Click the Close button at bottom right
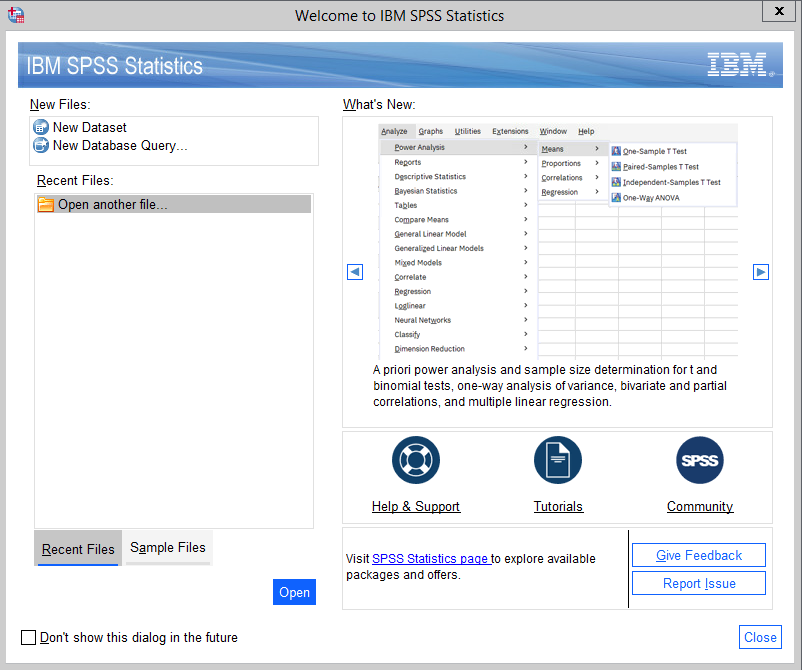The width and height of the screenshot is (802, 670). [761, 637]
